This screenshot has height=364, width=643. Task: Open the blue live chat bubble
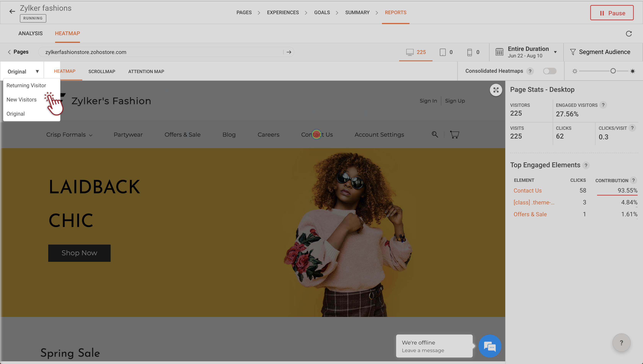point(490,346)
